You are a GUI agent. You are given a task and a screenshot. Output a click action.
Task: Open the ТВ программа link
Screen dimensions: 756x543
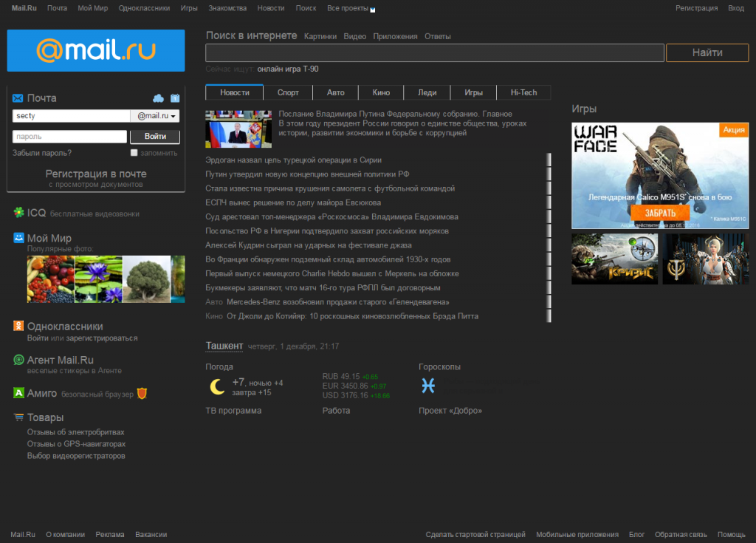233,411
